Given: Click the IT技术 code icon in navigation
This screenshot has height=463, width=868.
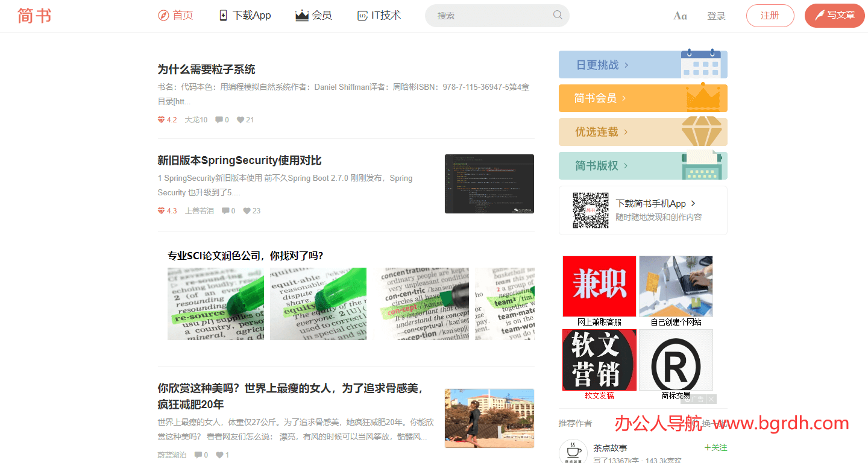Looking at the screenshot, I should pos(362,15).
